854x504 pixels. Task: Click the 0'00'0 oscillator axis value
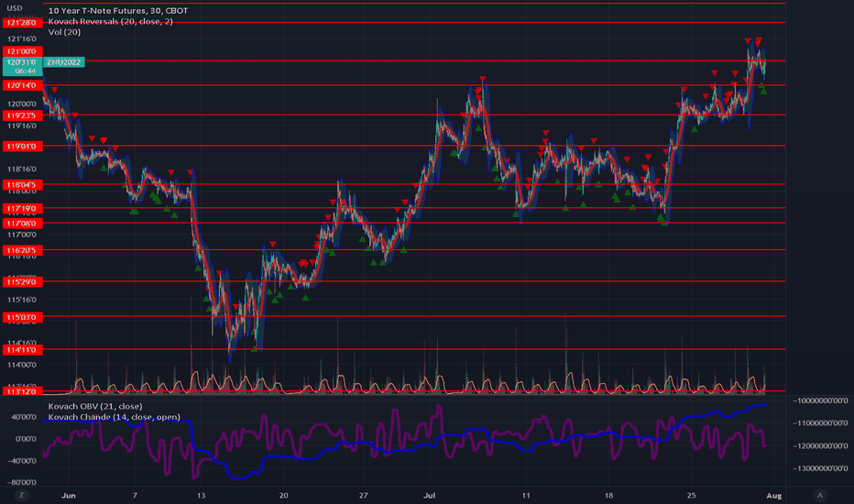point(25,439)
